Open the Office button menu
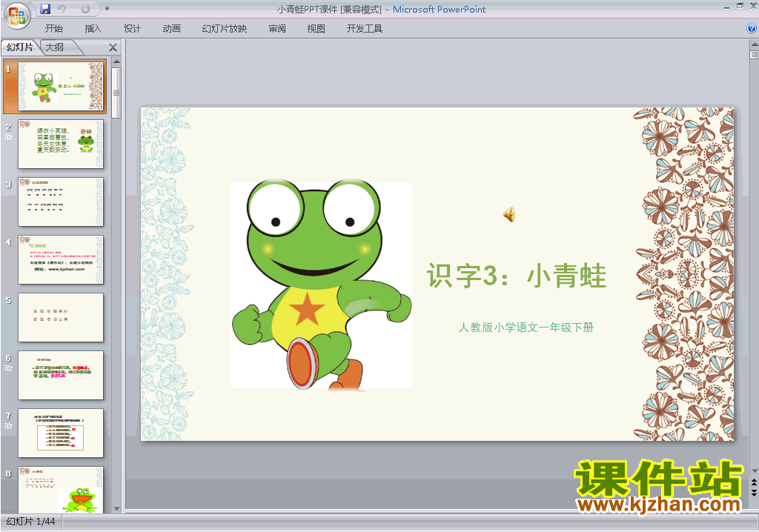Viewport: 759px width, 532px height. 17,16
